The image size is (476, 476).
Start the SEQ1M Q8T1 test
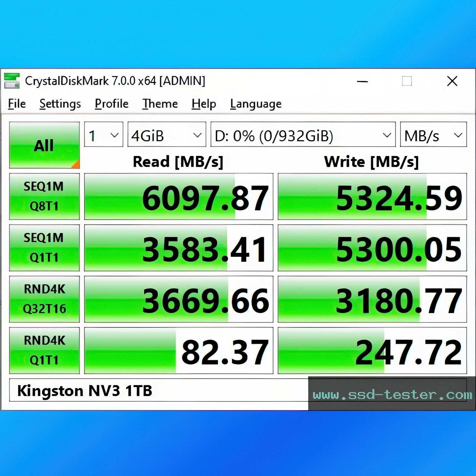[x=44, y=196]
